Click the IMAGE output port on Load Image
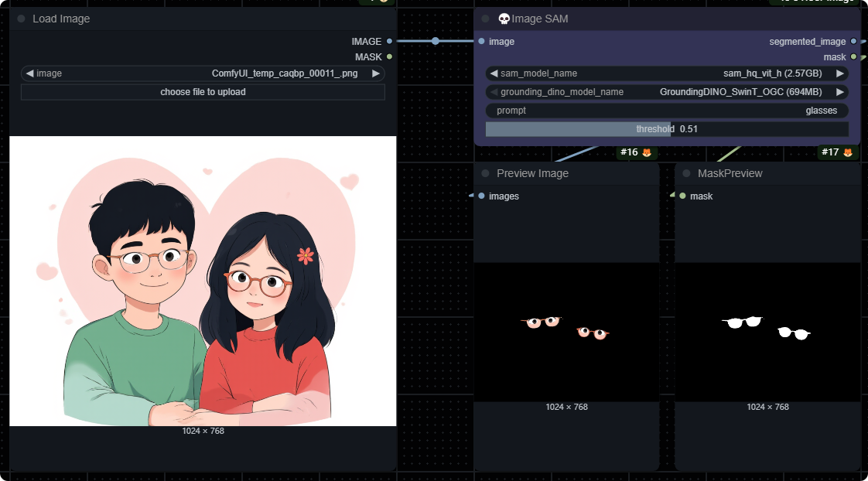The height and width of the screenshot is (481, 868). tap(389, 42)
